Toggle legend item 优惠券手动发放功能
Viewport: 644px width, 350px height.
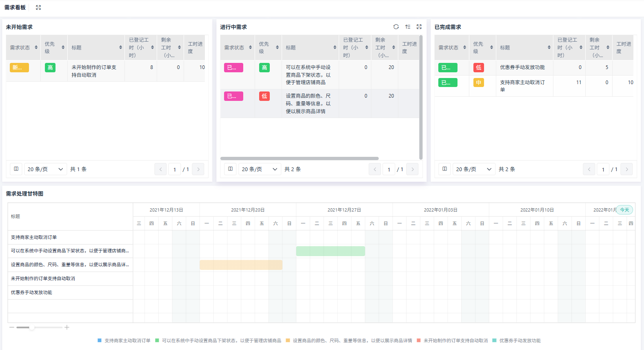[x=517, y=341]
